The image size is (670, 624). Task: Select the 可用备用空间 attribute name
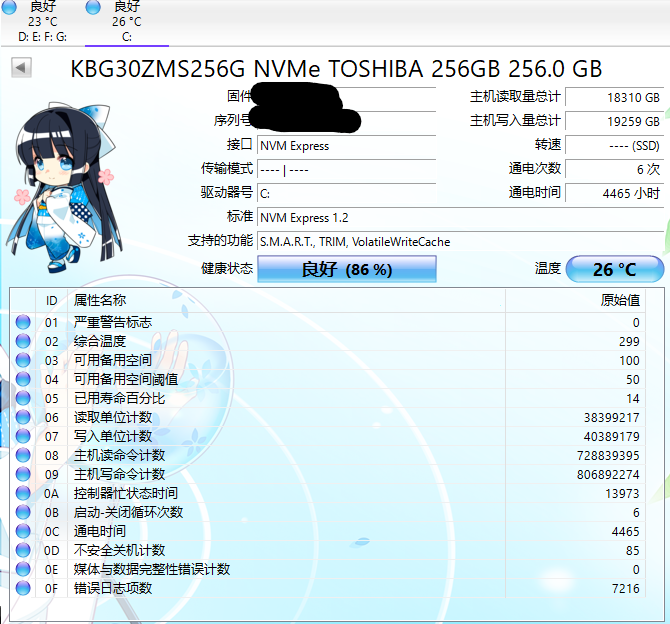pos(113,360)
